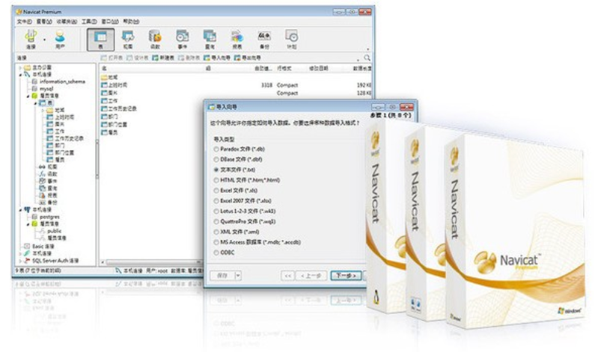This screenshot has width=595, height=364.
Task: Select the Schedule toolbar icon
Action: (291, 40)
